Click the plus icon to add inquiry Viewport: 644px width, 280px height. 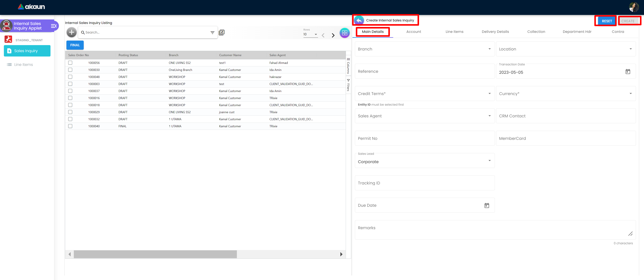71,32
